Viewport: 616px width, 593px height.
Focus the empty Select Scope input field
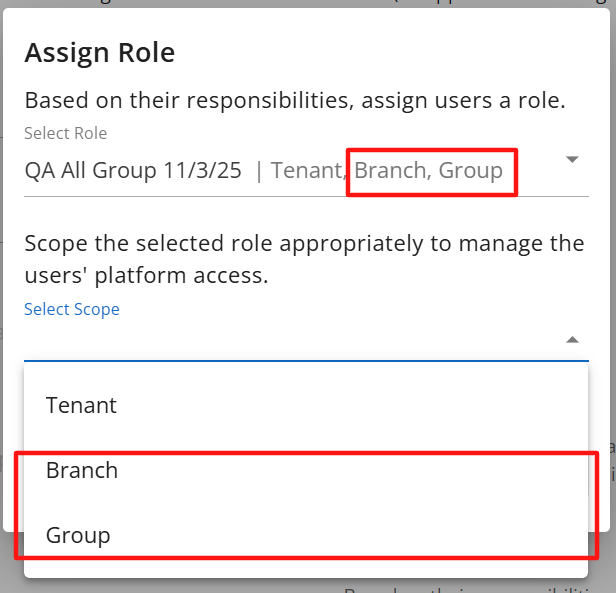(x=280, y=340)
